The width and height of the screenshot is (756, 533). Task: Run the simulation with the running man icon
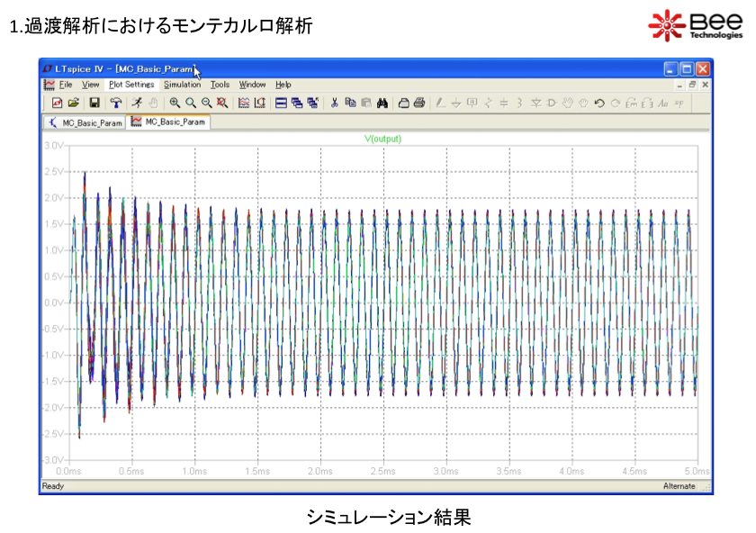click(136, 103)
